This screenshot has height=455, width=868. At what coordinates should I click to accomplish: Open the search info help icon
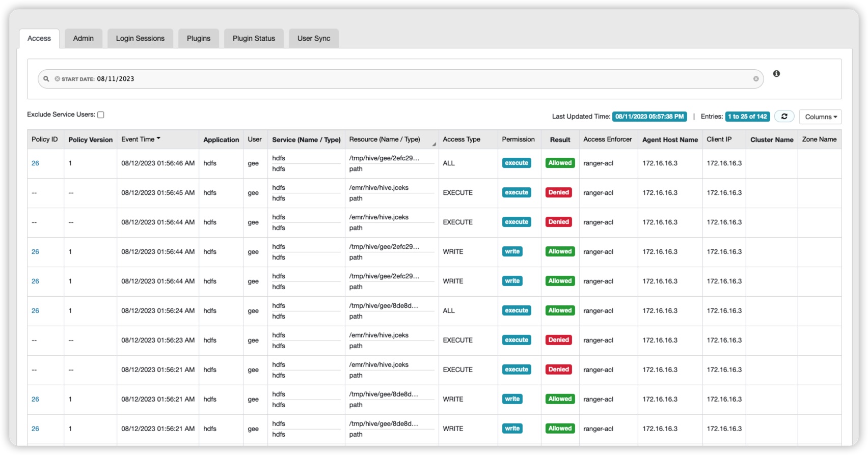pyautogui.click(x=776, y=74)
